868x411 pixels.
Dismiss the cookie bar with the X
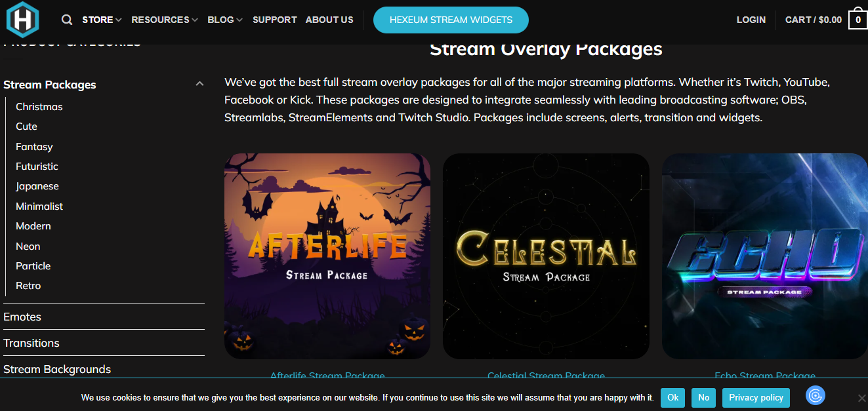[x=862, y=398]
